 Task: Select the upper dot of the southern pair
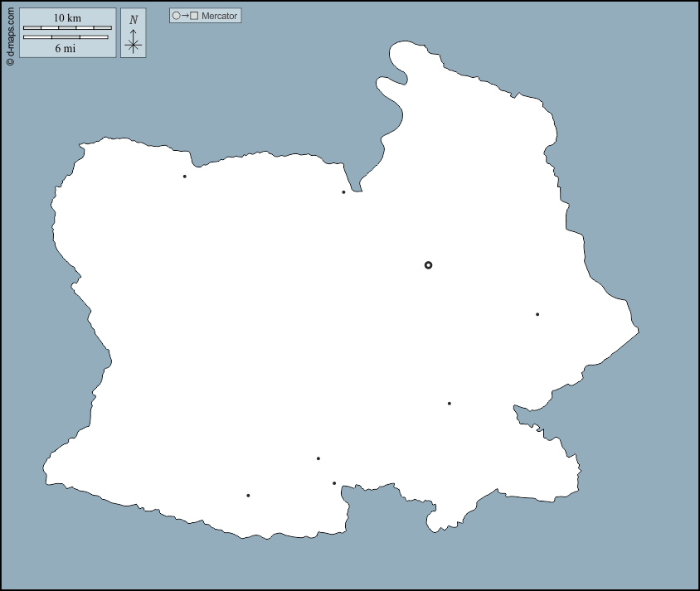pos(318,458)
